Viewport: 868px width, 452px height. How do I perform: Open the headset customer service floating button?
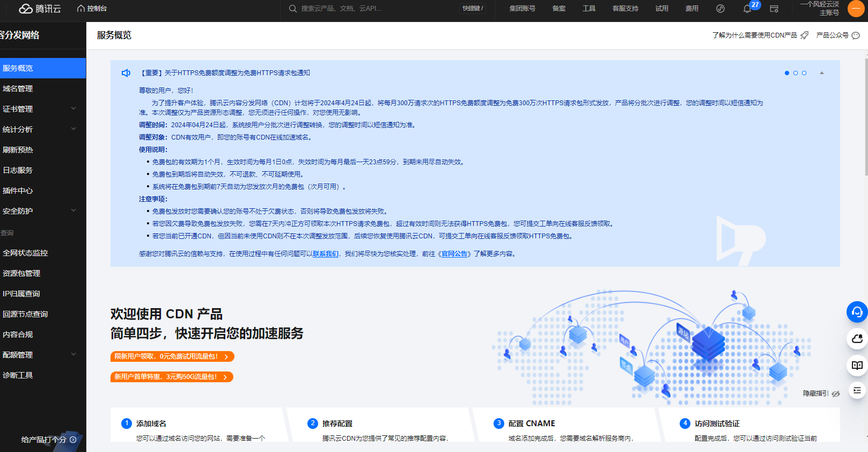(x=857, y=312)
